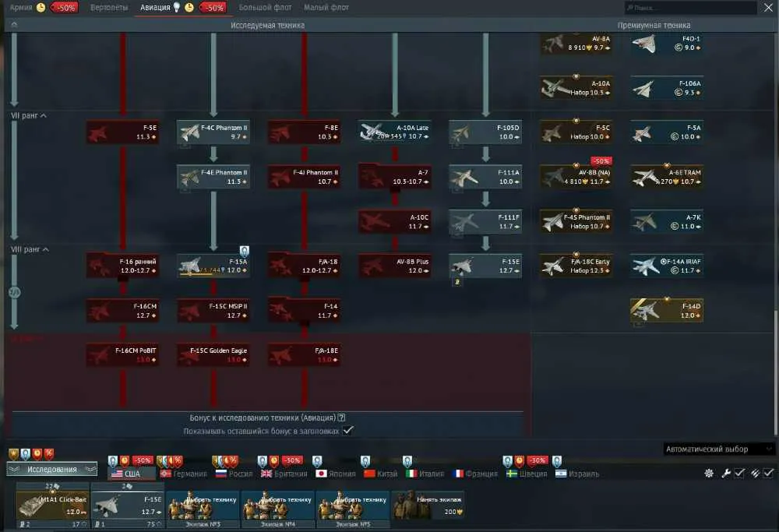Switch nation to Германия
The height and width of the screenshot is (532, 779).
click(184, 474)
